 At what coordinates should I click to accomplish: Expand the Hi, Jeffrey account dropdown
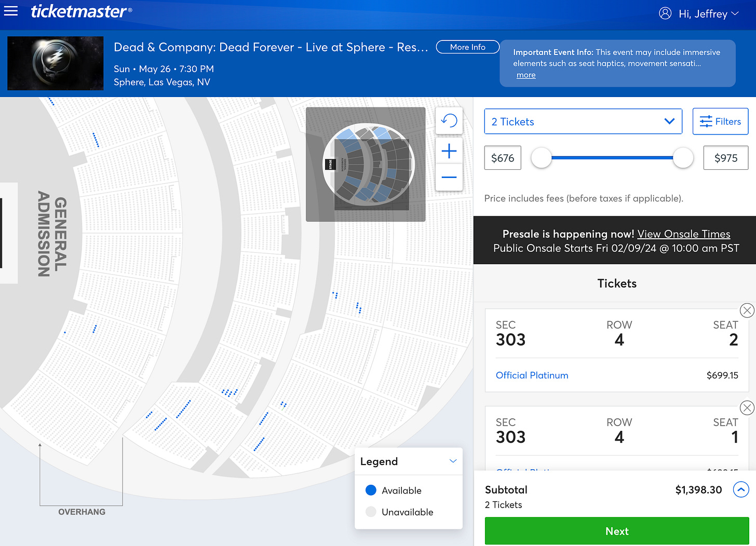click(x=735, y=13)
